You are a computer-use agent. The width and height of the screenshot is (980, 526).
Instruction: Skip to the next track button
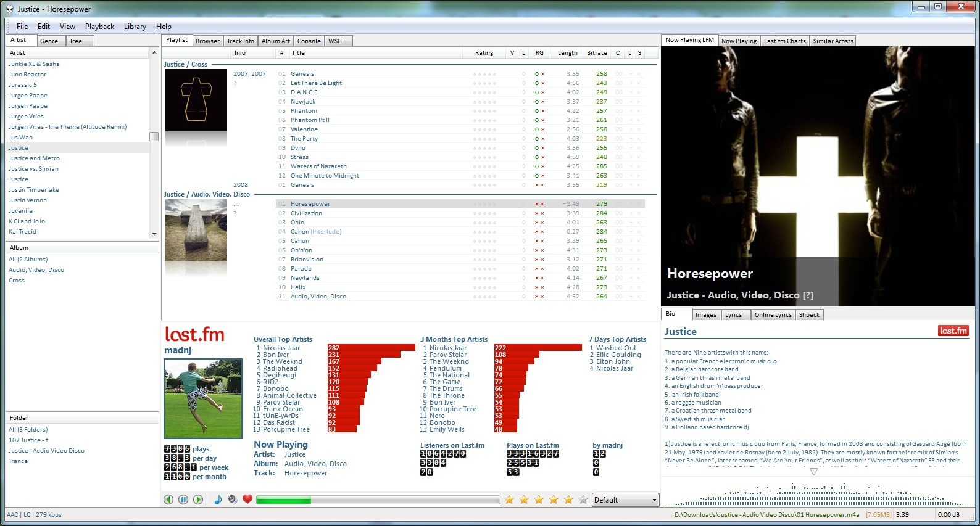point(198,499)
